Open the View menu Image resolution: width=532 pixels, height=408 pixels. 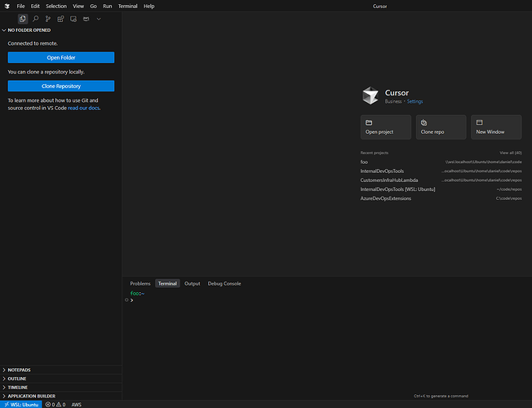[x=78, y=6]
